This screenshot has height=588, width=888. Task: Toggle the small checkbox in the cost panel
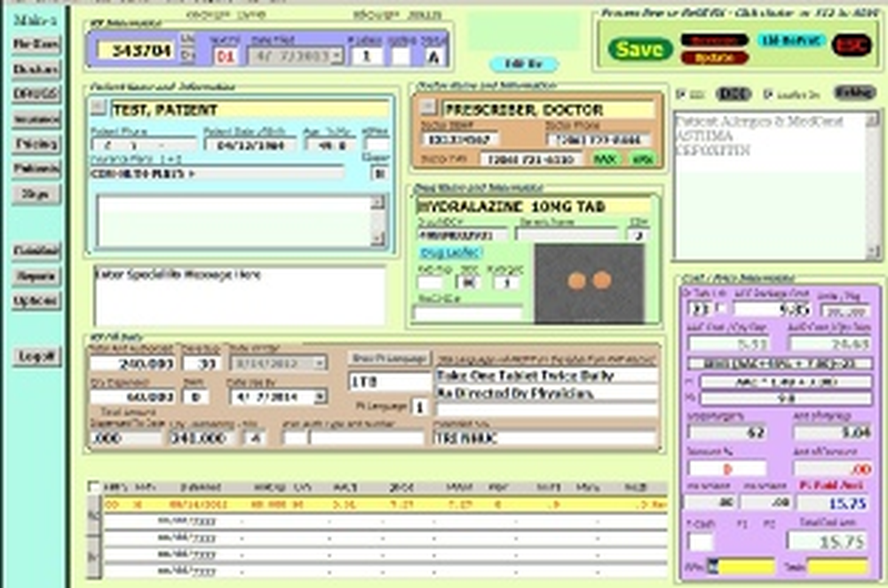[721, 309]
